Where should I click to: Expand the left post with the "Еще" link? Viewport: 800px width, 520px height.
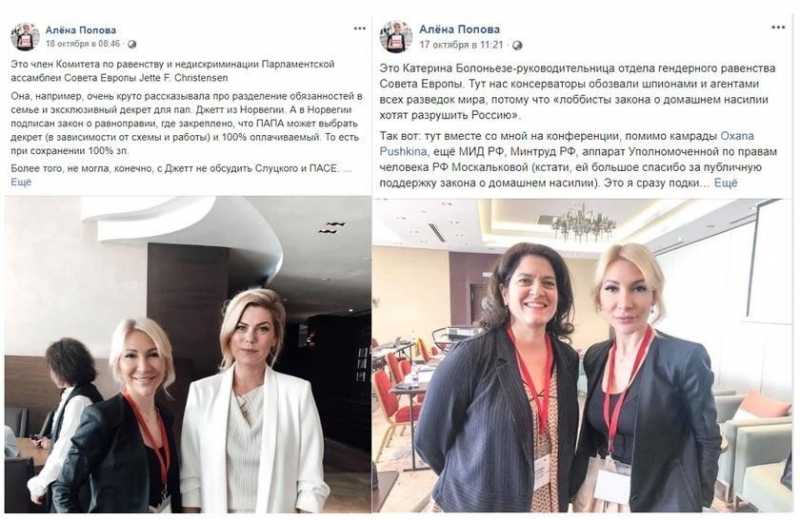pyautogui.click(x=21, y=182)
